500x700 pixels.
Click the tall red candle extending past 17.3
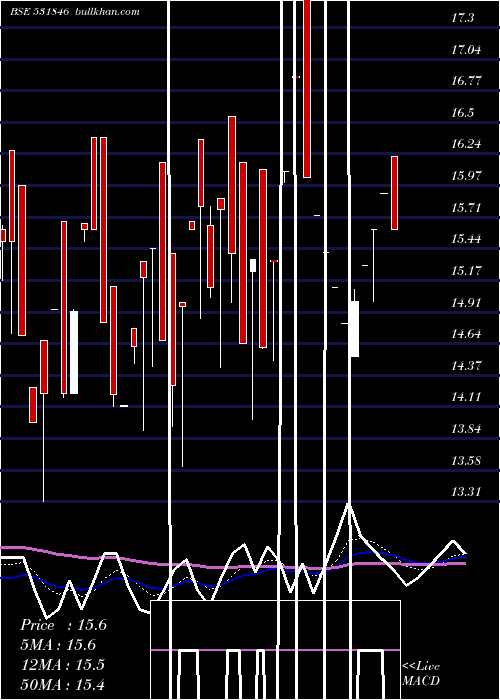click(x=307, y=89)
